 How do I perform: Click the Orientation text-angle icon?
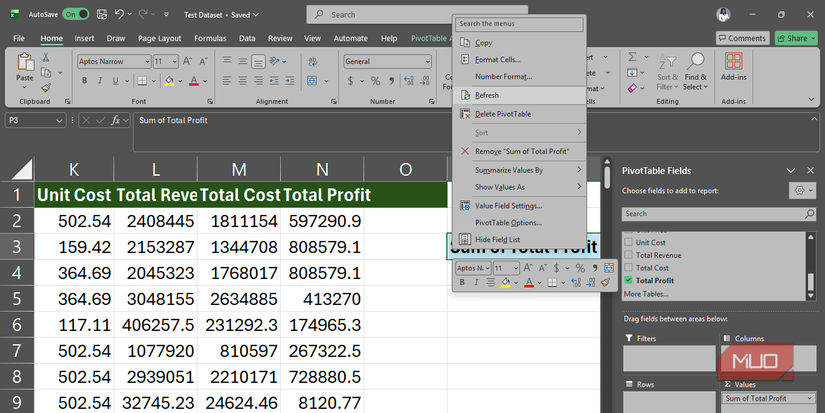pos(274,62)
